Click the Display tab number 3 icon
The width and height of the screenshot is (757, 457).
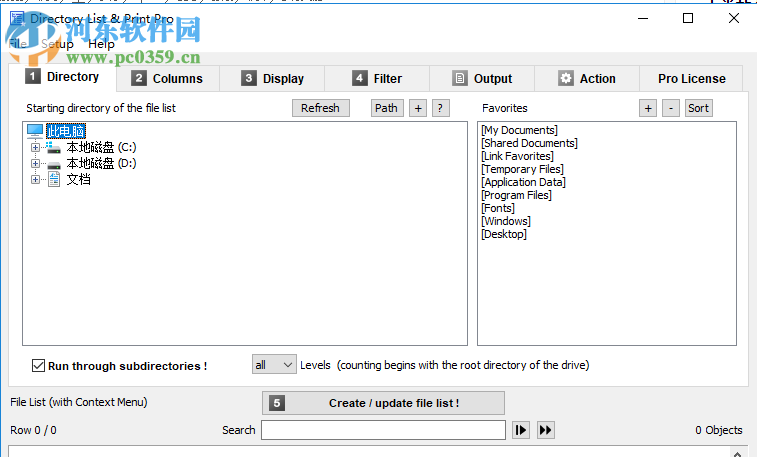coord(249,78)
